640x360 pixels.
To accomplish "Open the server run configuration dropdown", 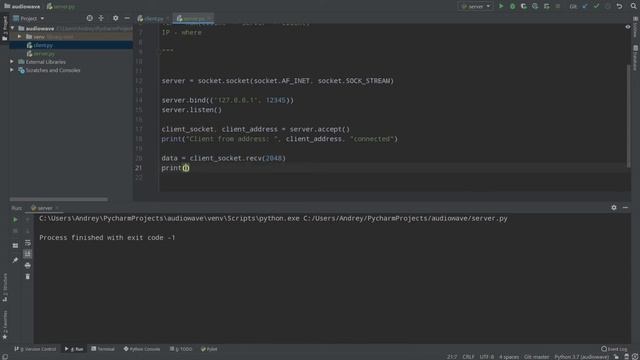I will pyautogui.click(x=476, y=6).
